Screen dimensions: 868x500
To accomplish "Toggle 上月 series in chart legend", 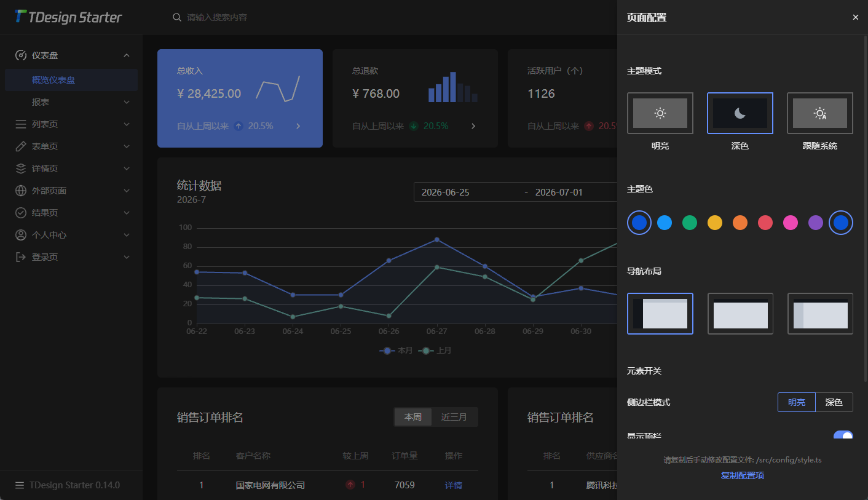I will (435, 351).
